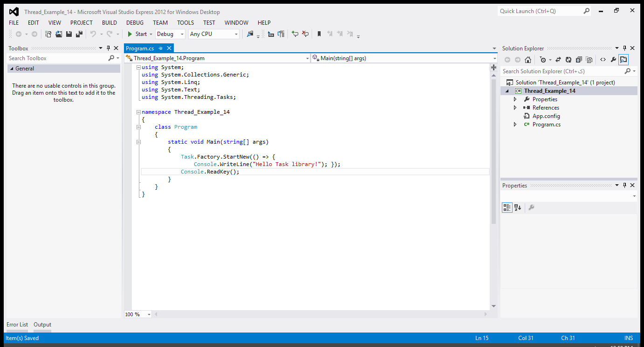Toggle auto-hide pin on Solution Explorer
This screenshot has width=644, height=347.
(625, 48)
